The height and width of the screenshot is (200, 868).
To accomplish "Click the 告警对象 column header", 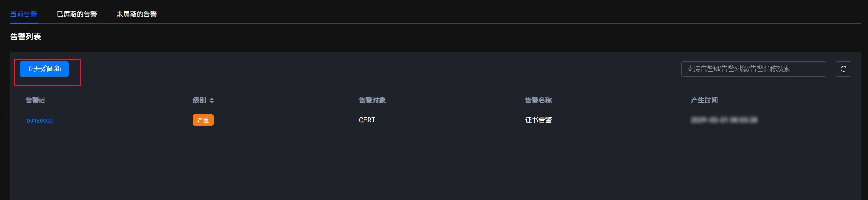I will (x=372, y=100).
